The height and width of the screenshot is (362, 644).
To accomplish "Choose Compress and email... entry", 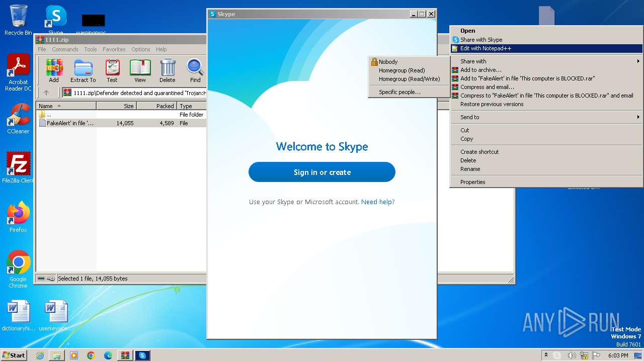I will coord(546,87).
